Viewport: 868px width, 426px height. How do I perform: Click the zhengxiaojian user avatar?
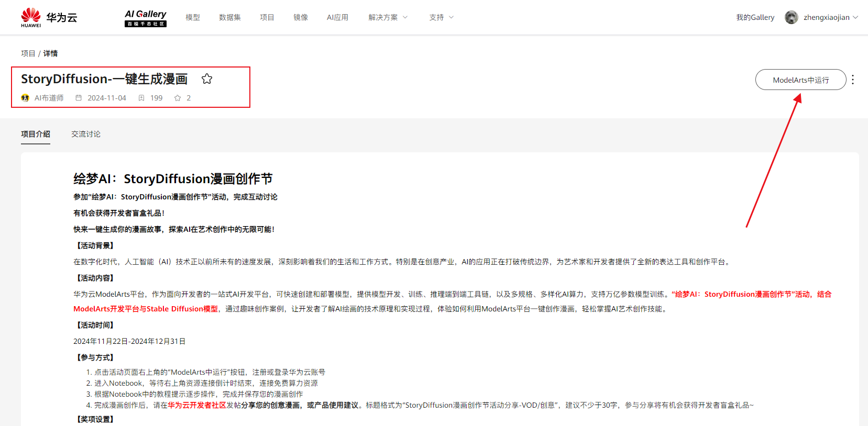click(x=792, y=17)
